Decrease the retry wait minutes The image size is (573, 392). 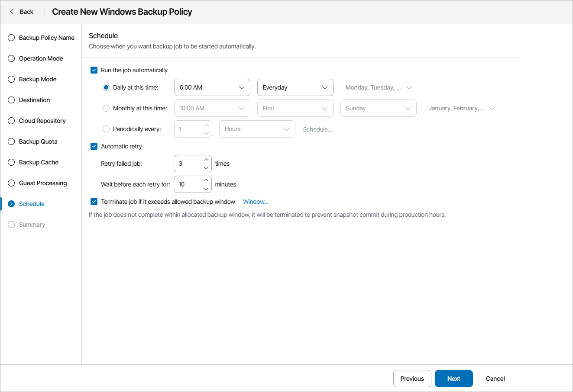point(206,189)
